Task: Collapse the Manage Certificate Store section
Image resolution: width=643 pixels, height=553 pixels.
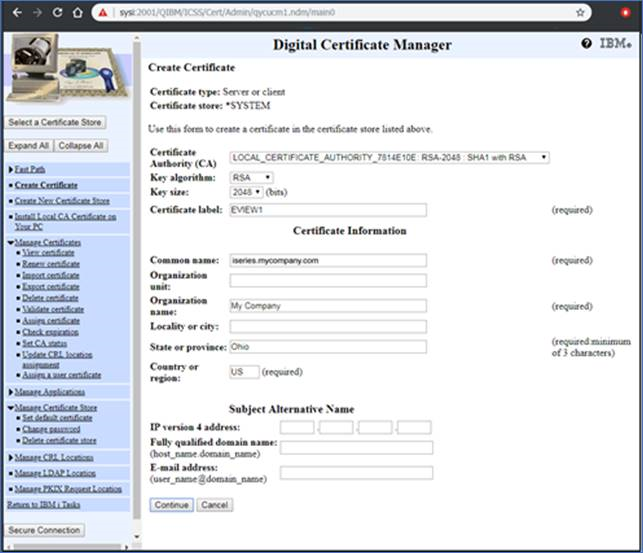Action: tap(11, 408)
